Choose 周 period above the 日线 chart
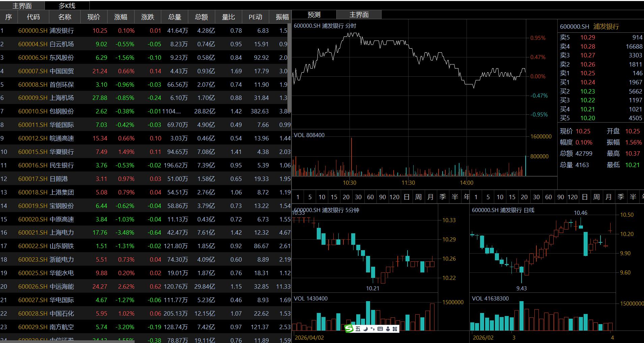Screen dimensions: 644x343 click(596, 197)
